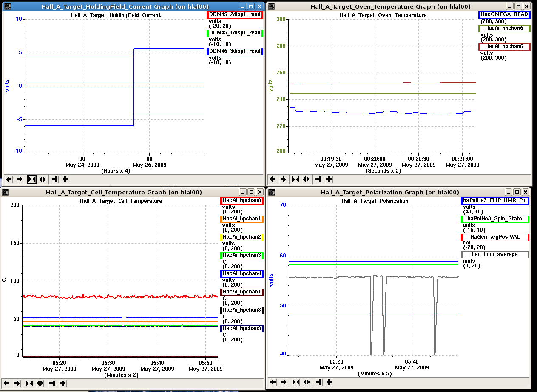Image resolution: width=537 pixels, height=392 pixels.
Task: Select the HacAi_hpchan4 blue legend entry
Action: [x=242, y=274]
